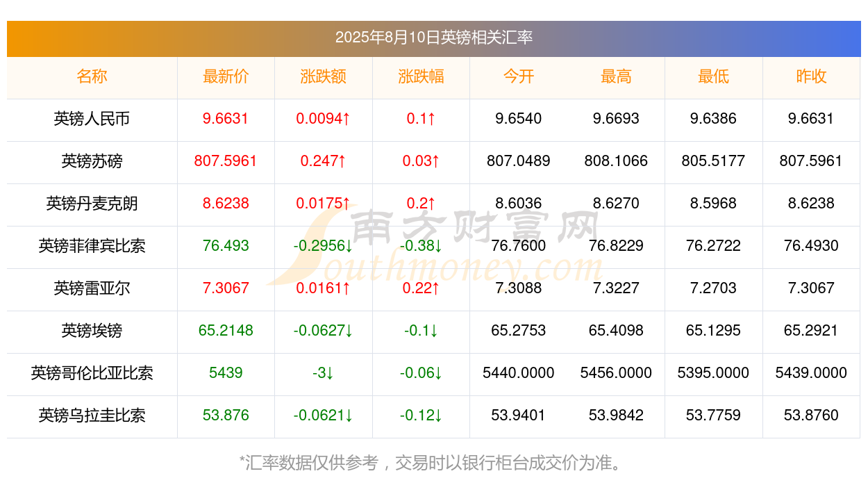The width and height of the screenshot is (868, 485).
Task: Click change percent 0.1↑ for 英镑人民币
Action: click(421, 119)
